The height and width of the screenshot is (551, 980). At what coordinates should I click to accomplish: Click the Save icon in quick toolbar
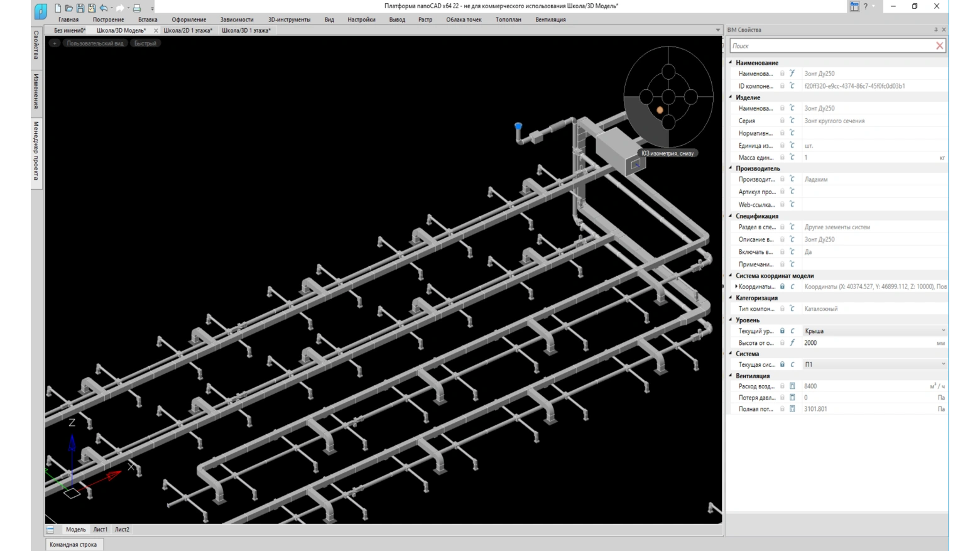click(x=80, y=8)
